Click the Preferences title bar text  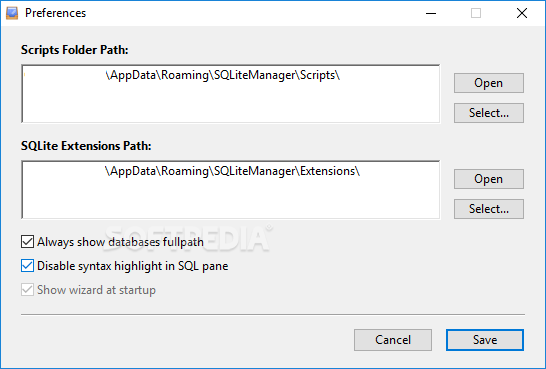[x=55, y=13]
